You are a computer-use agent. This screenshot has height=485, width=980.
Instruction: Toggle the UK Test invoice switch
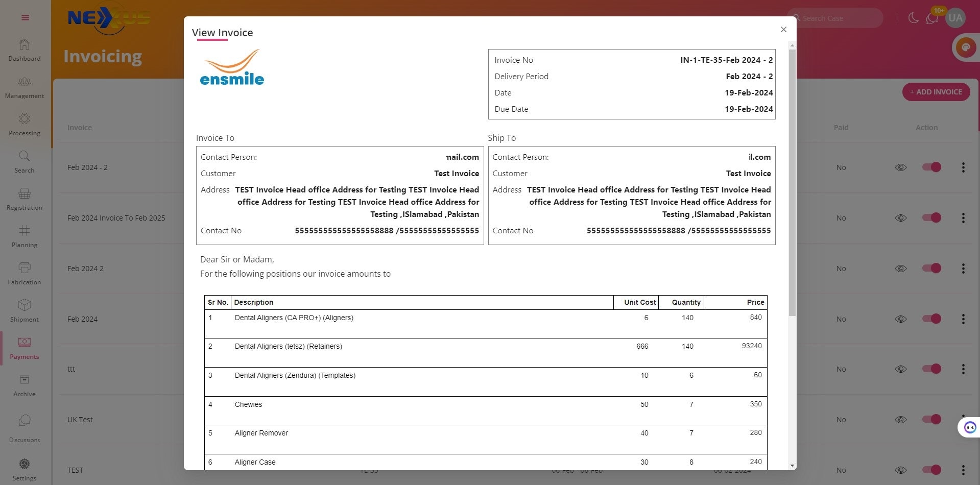tap(931, 419)
